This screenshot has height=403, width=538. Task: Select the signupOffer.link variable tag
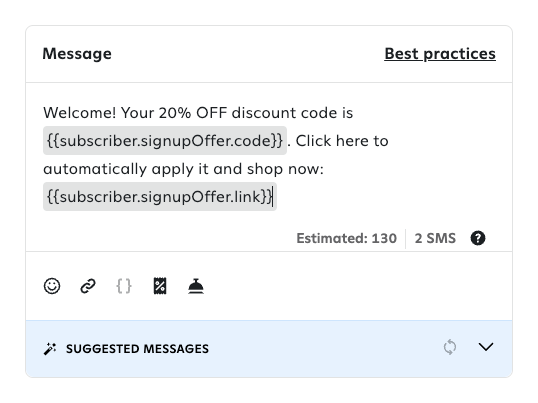click(160, 197)
